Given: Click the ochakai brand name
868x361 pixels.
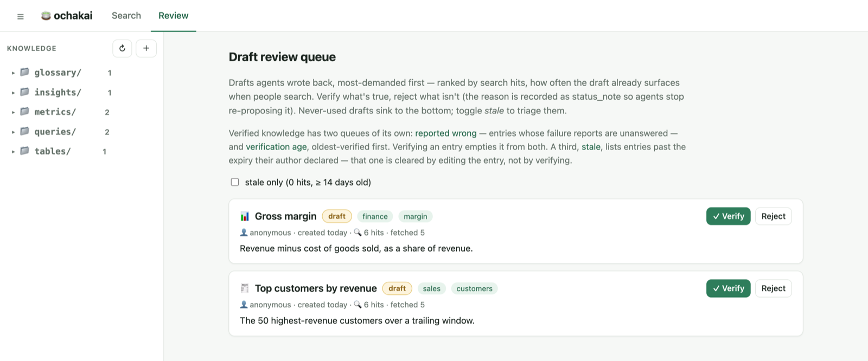Looking at the screenshot, I should click(x=73, y=16).
